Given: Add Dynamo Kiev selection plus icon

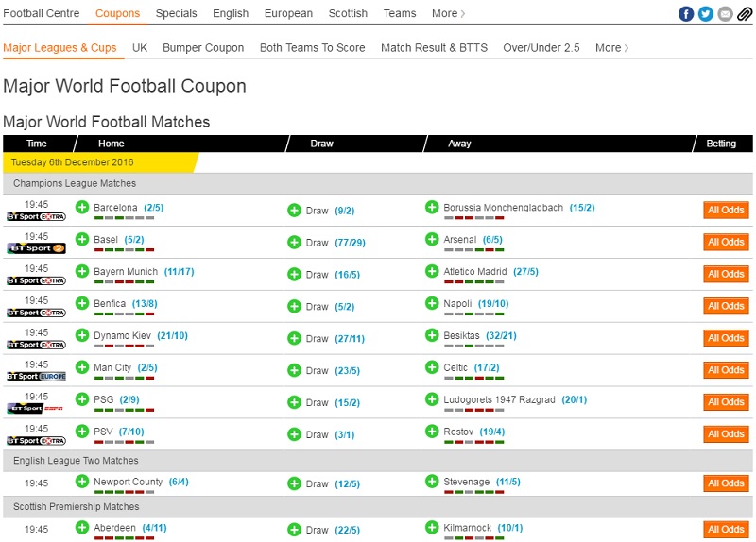Looking at the screenshot, I should coord(82,335).
